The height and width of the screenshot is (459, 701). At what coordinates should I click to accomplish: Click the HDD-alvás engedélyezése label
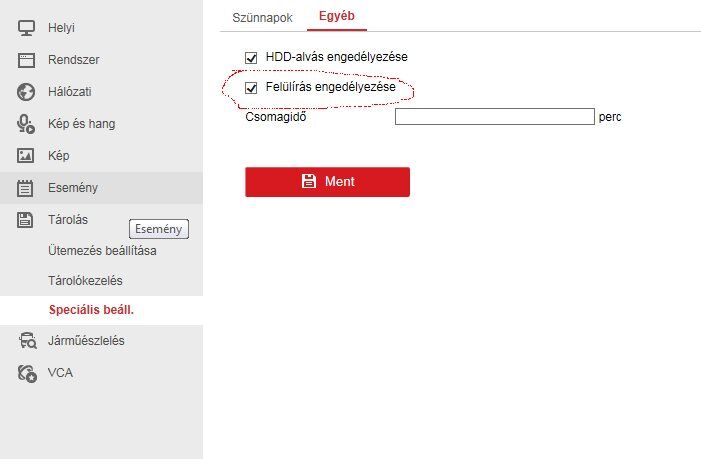[x=336, y=57]
